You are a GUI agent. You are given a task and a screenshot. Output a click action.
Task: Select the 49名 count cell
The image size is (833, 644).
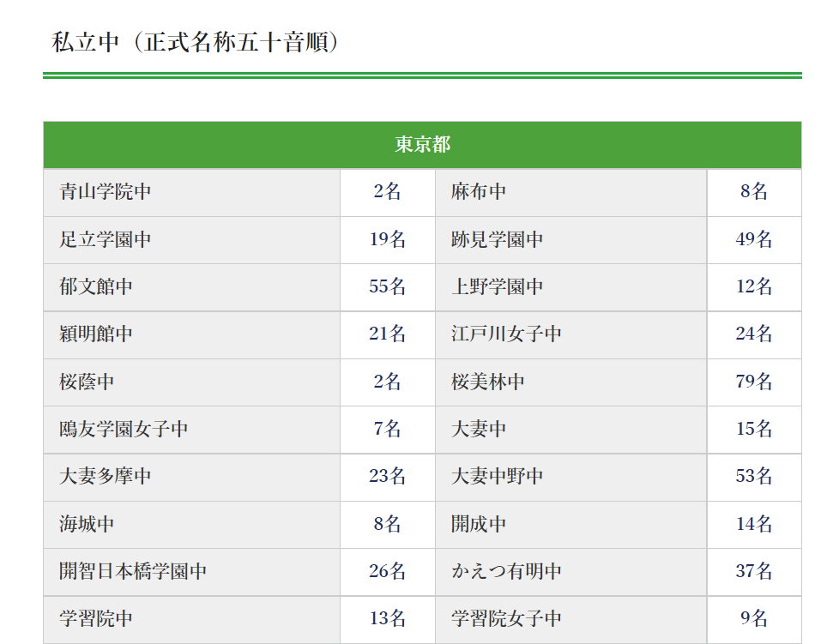pyautogui.click(x=754, y=240)
